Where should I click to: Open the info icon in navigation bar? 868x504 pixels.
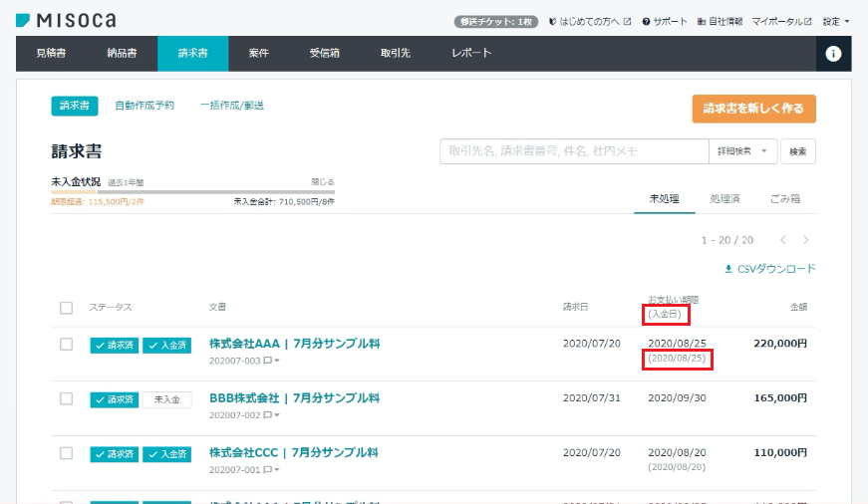click(x=833, y=54)
